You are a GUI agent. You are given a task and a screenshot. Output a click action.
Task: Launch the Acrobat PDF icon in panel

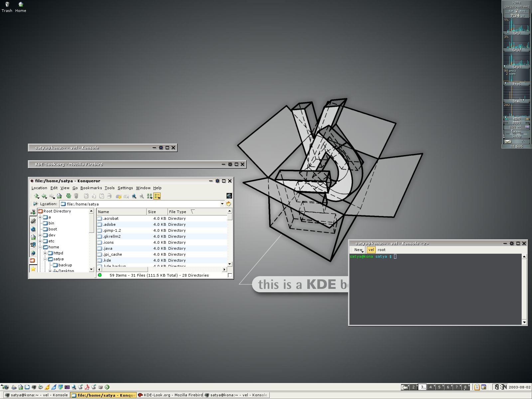(87, 387)
